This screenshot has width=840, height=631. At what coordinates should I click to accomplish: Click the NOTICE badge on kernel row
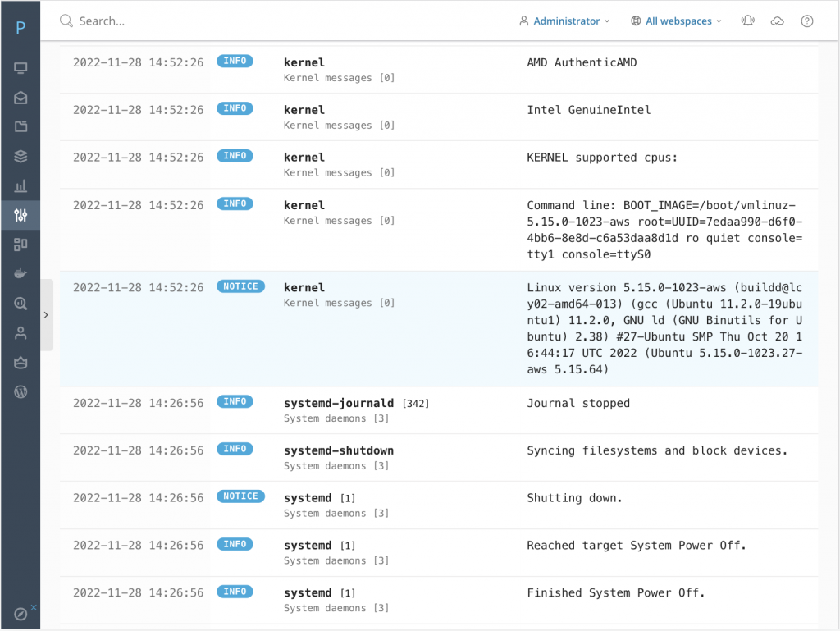click(x=240, y=286)
